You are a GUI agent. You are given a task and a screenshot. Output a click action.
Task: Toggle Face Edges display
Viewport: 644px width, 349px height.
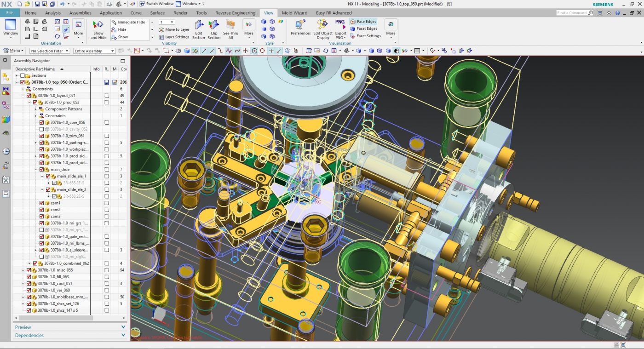click(x=363, y=22)
